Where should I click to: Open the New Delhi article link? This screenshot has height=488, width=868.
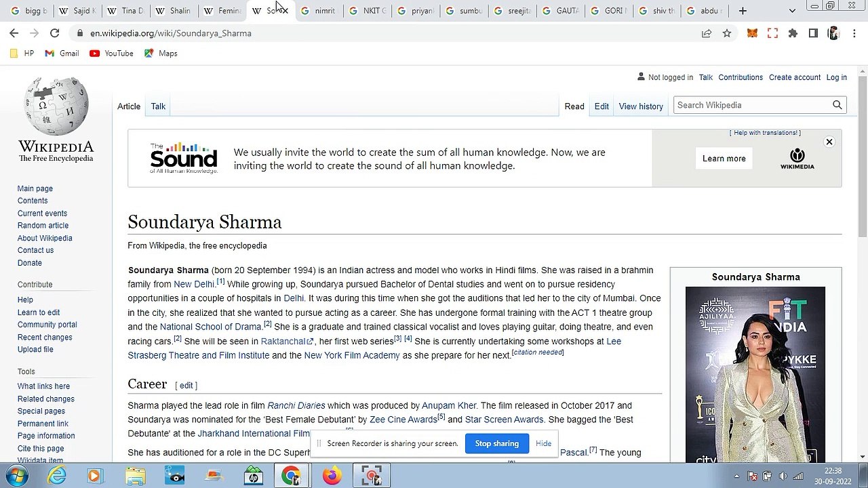194,285
